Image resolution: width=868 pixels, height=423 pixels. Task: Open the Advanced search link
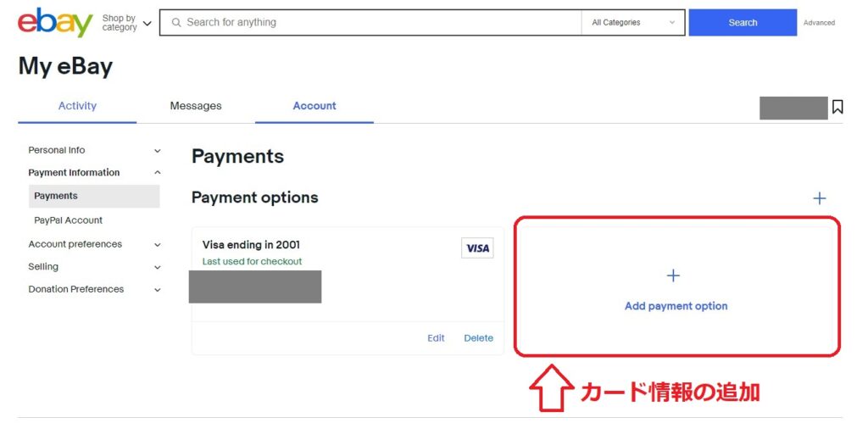[819, 23]
